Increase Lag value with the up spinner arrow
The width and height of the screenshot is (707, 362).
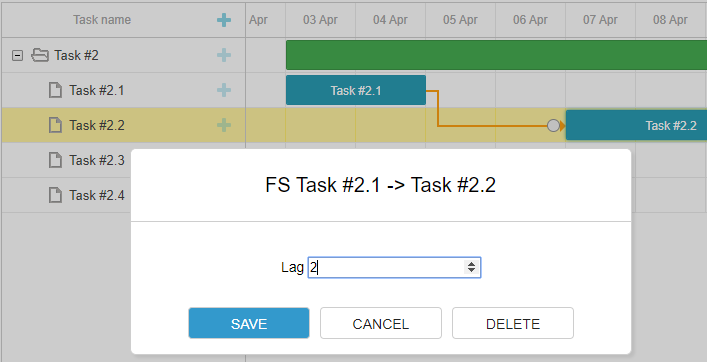coord(471,264)
